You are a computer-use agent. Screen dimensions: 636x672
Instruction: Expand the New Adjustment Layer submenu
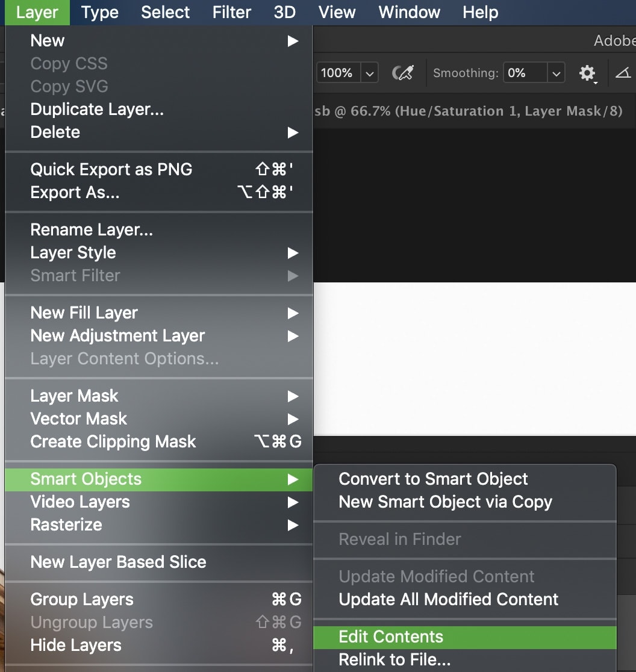159,336
